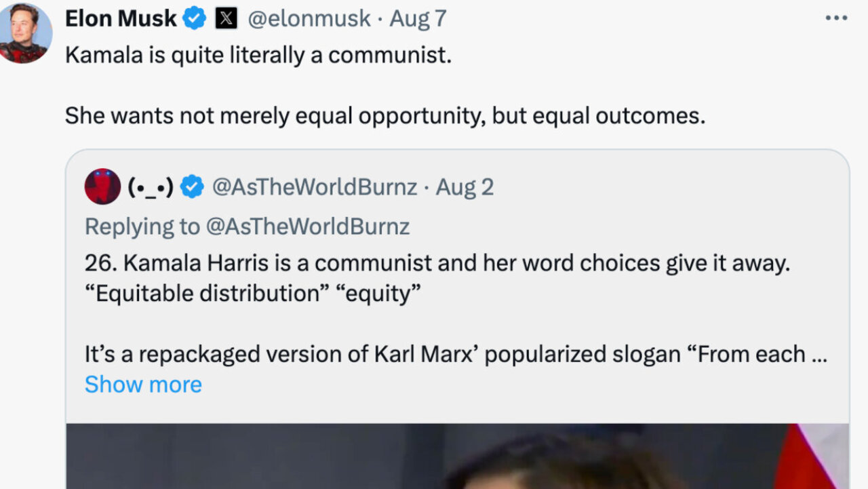This screenshot has height=489, width=868.
Task: Click the "equal outcomes" sentence of the post
Action: pos(384,116)
